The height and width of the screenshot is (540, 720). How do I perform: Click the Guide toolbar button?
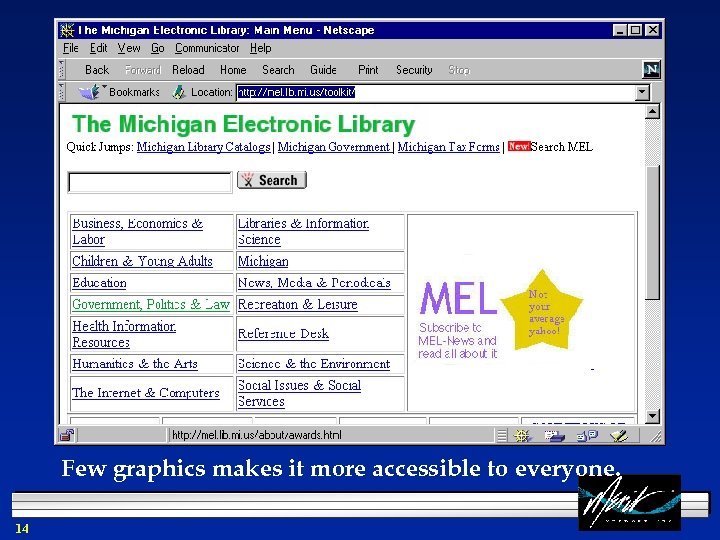click(x=323, y=70)
